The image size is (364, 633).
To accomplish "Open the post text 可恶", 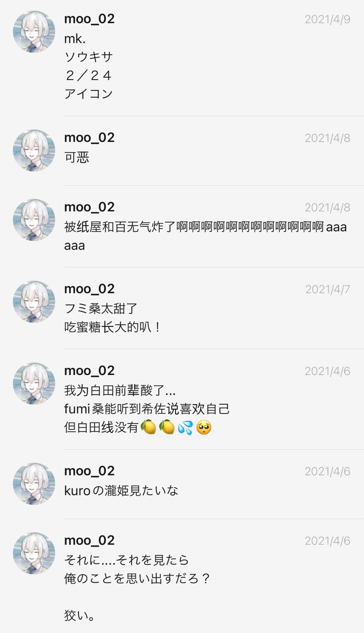I will [x=77, y=157].
